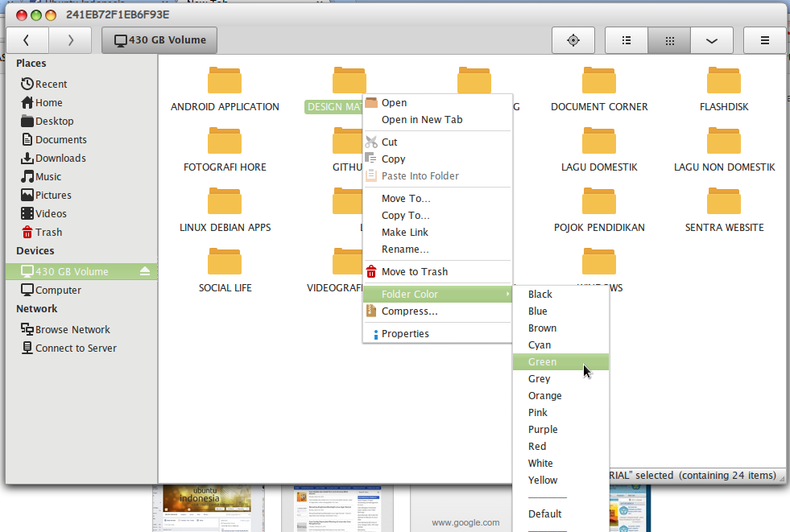Expand the Folder Color submenu

(x=437, y=294)
